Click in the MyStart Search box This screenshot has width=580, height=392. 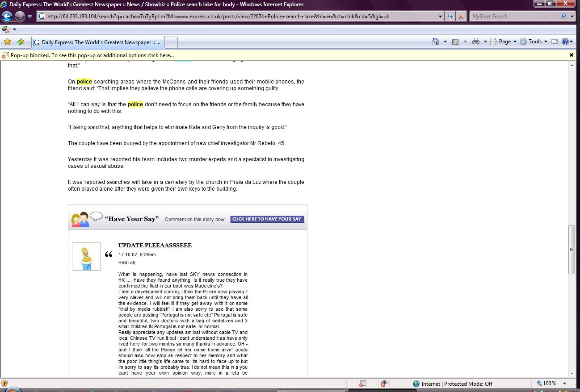pyautogui.click(x=514, y=17)
